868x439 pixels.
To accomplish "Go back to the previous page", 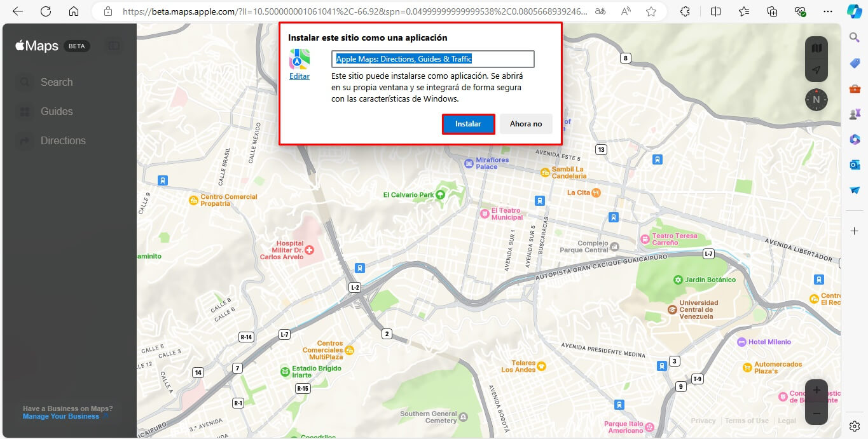I will (x=18, y=11).
